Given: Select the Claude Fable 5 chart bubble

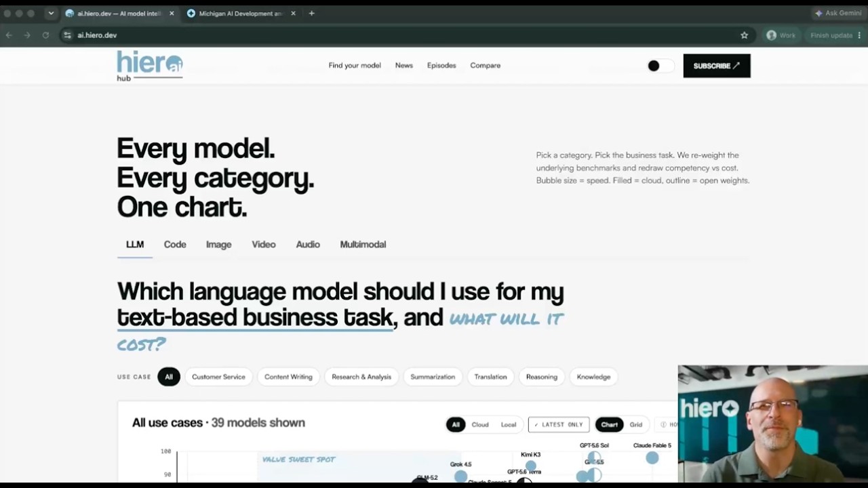Looking at the screenshot, I should tap(652, 458).
